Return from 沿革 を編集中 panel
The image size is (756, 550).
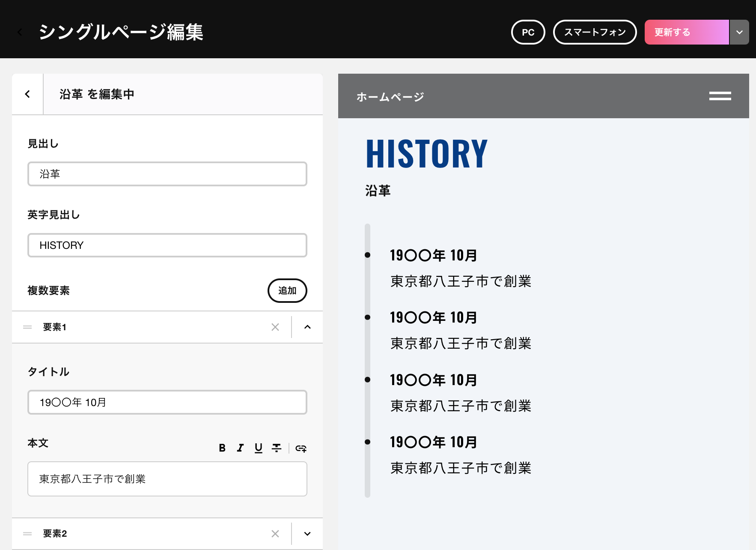[27, 94]
